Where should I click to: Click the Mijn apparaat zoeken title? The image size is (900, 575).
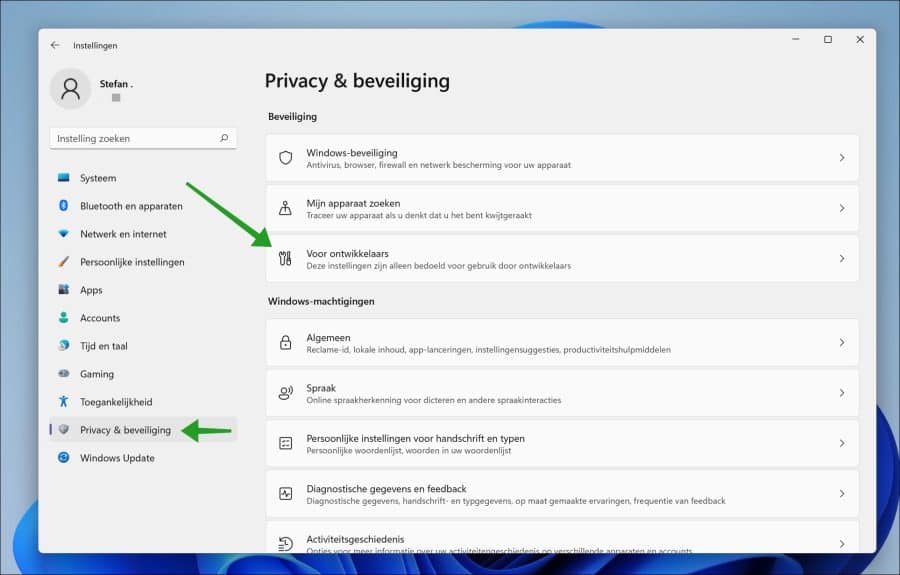tap(353, 203)
